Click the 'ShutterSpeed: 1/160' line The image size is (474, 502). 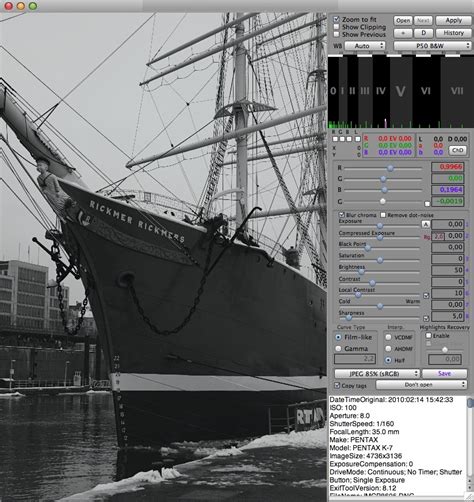[x=362, y=424]
